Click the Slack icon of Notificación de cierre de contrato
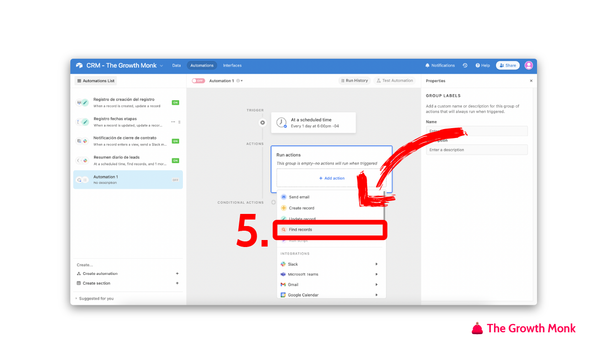 pos(85,141)
